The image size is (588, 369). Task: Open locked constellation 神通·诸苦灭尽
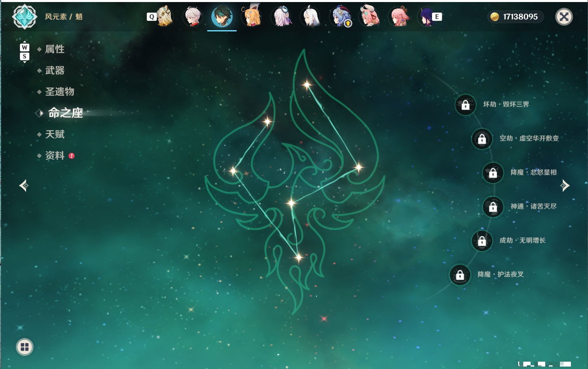493,207
